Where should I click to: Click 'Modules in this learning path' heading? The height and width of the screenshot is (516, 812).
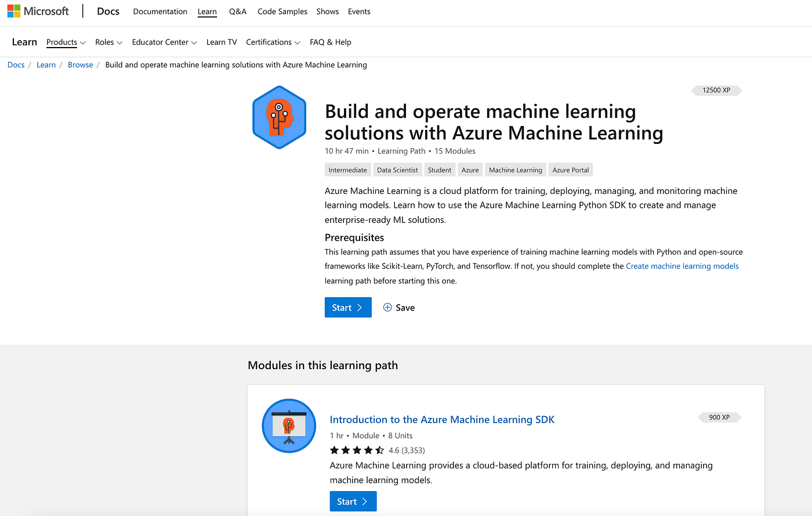click(323, 365)
